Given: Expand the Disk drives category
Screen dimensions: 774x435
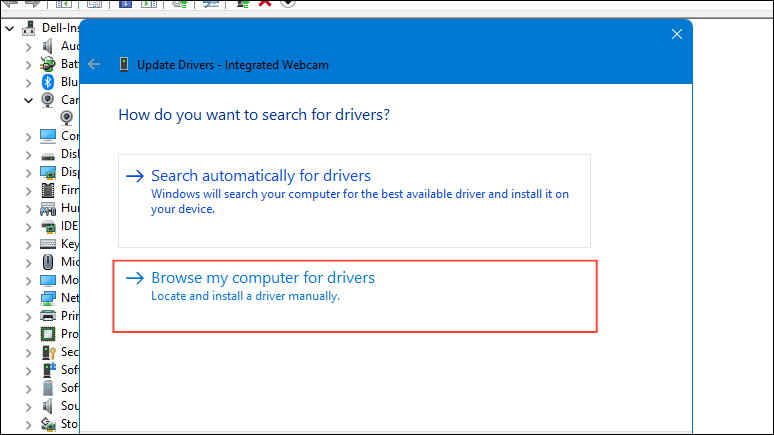Looking at the screenshot, I should [x=28, y=154].
